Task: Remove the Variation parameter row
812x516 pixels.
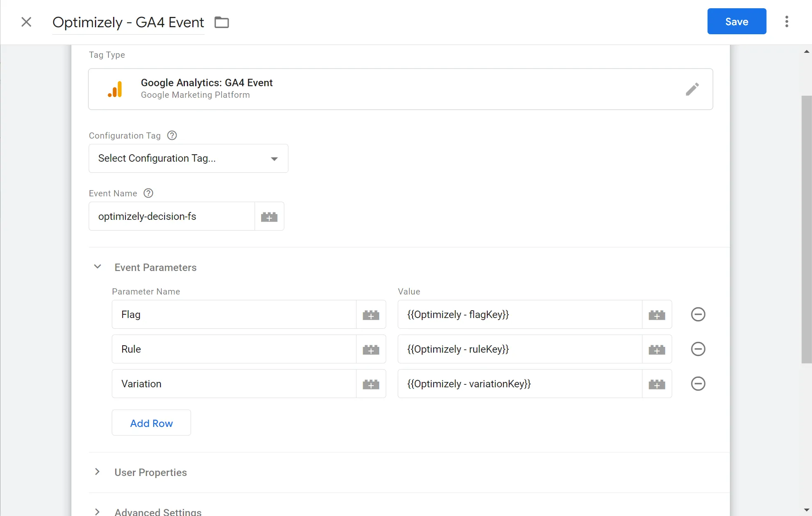Action: (698, 384)
